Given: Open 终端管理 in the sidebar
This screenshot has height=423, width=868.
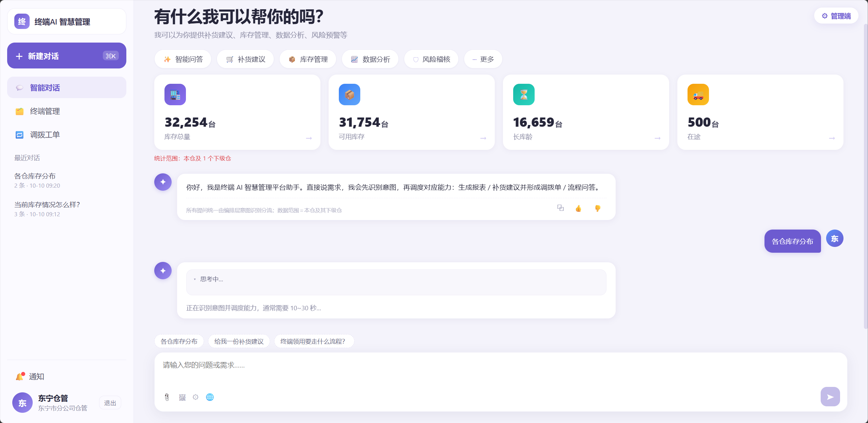Looking at the screenshot, I should click(67, 111).
